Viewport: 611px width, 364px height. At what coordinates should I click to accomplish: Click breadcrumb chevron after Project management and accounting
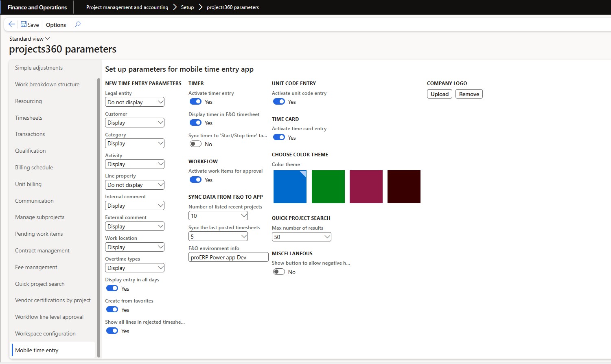(x=175, y=7)
